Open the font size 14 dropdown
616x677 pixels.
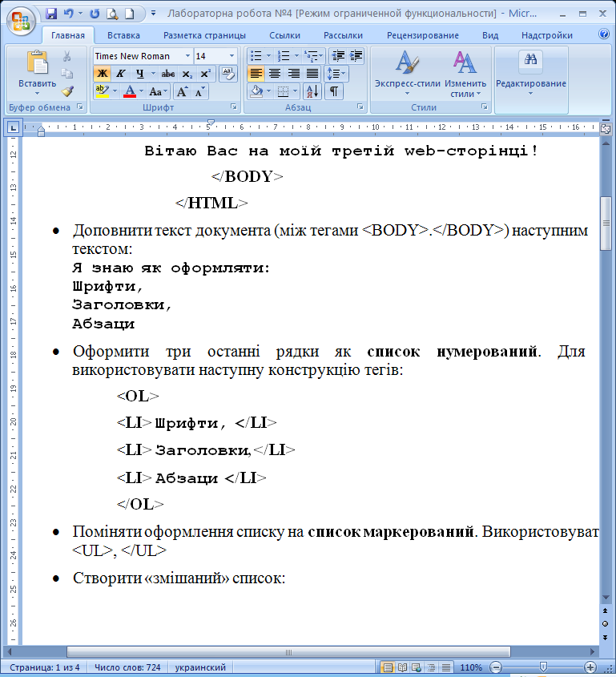(232, 56)
